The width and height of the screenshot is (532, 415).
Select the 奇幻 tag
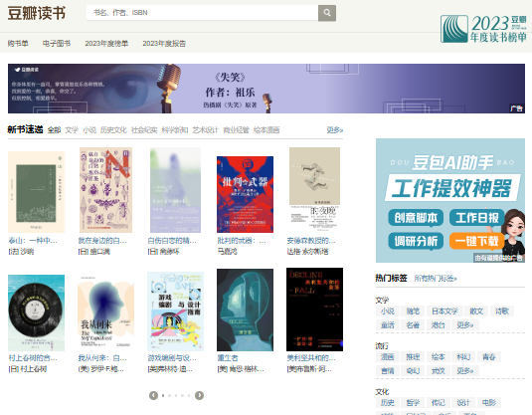413,371
